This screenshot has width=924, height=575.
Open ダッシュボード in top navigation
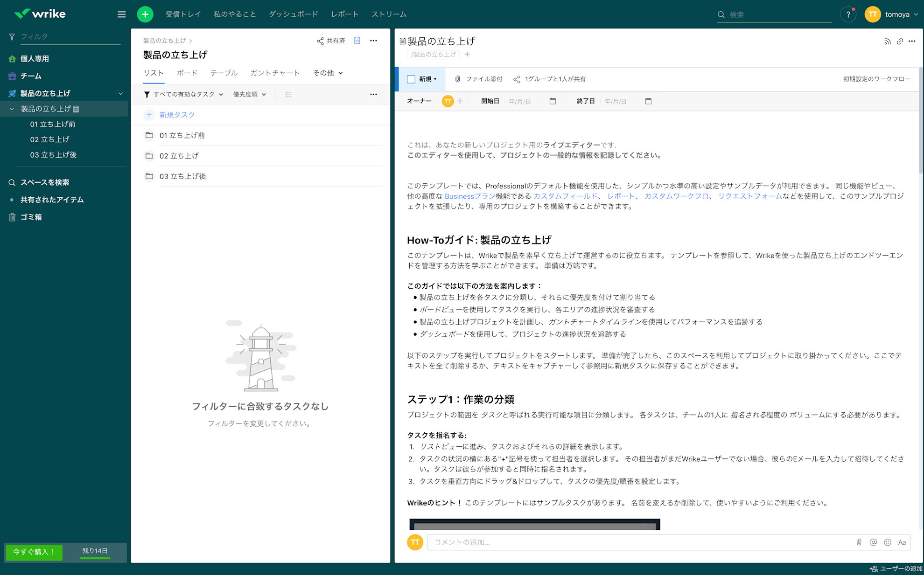(x=294, y=14)
